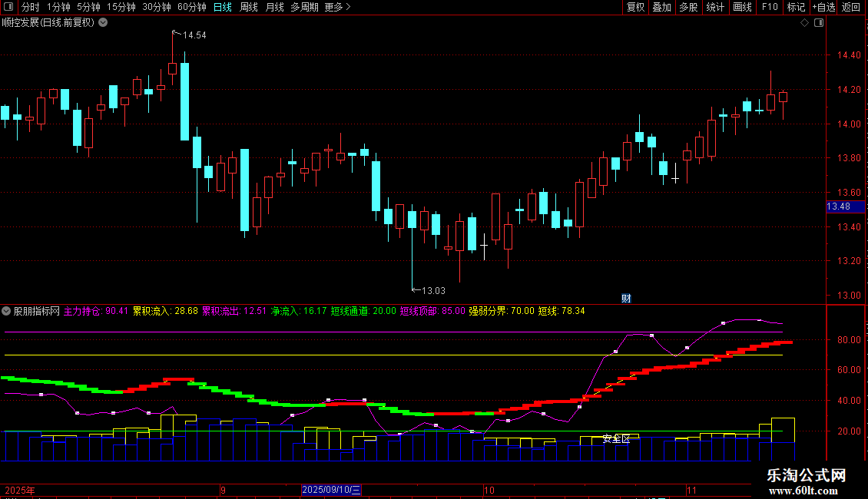Expand the 更多 periods menu
Viewport: 868px width, 499px height.
(338, 7)
